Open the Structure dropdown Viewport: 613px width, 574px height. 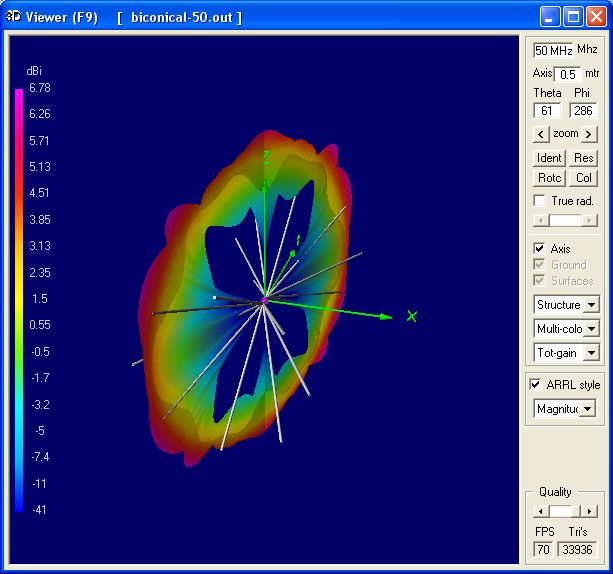pyautogui.click(x=591, y=305)
